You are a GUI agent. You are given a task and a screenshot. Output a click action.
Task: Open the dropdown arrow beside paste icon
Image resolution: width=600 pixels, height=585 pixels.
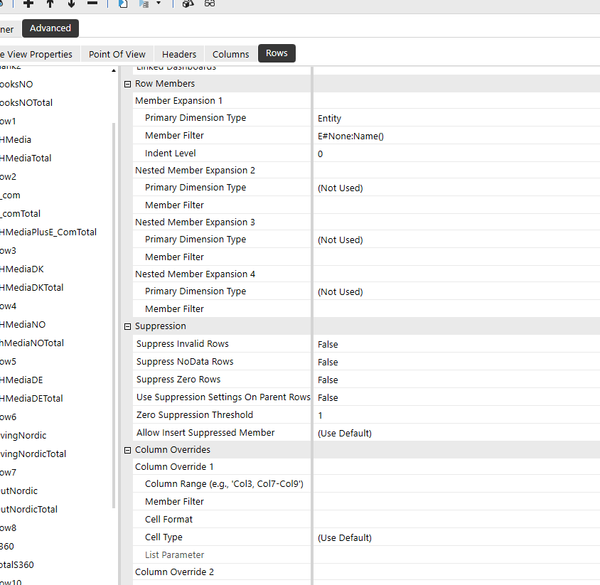pyautogui.click(x=158, y=5)
